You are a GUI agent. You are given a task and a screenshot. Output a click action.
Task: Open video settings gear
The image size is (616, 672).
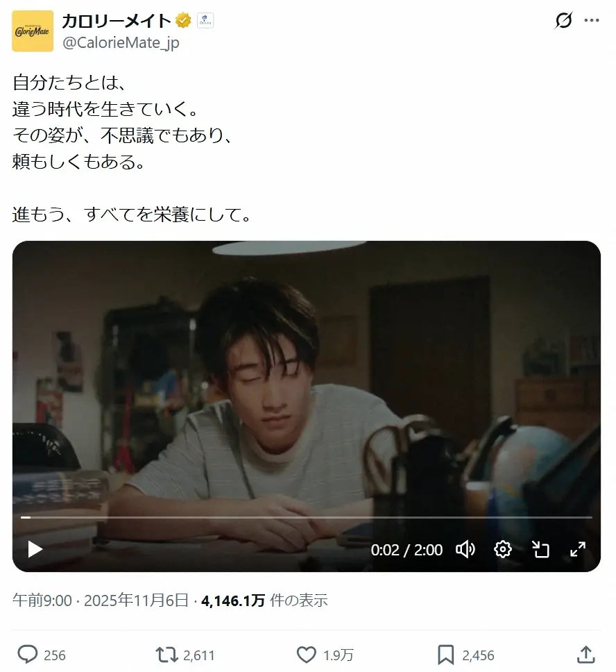pos(502,549)
